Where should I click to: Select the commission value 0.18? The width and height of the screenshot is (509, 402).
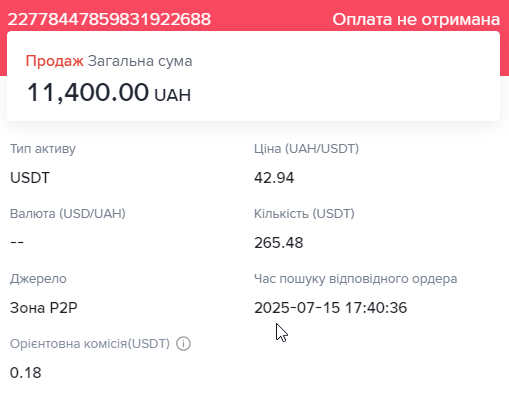[x=25, y=373]
